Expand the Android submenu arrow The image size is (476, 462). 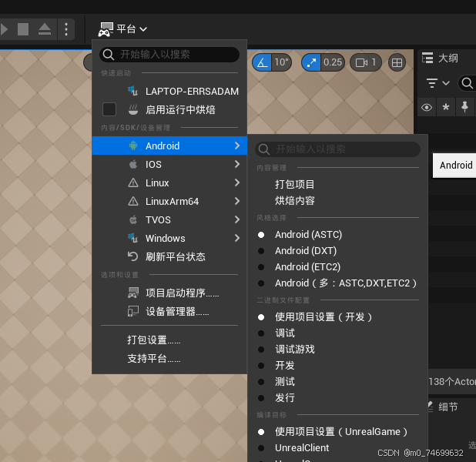[x=237, y=146]
